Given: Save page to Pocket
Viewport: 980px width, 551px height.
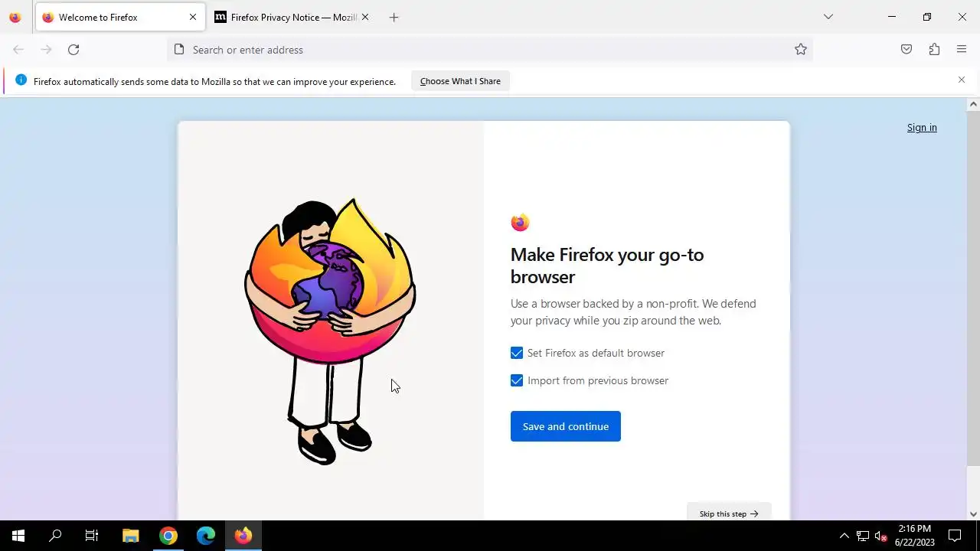Looking at the screenshot, I should [x=906, y=50].
